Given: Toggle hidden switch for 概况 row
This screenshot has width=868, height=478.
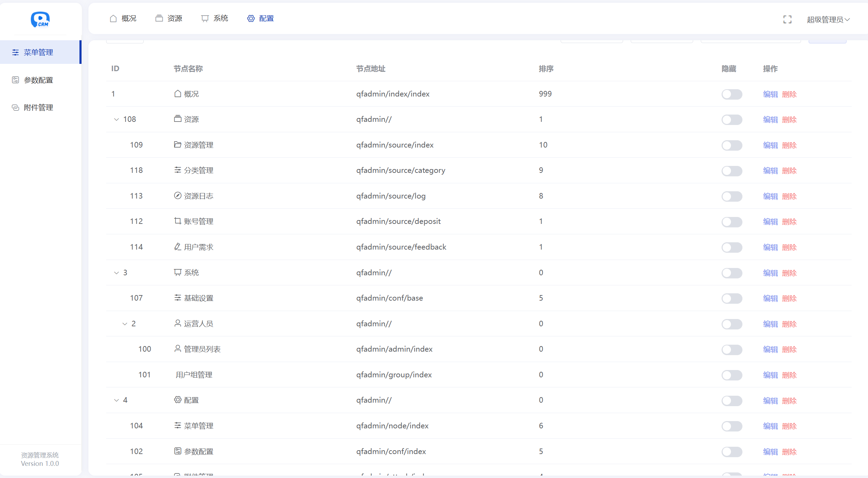Looking at the screenshot, I should [732, 94].
